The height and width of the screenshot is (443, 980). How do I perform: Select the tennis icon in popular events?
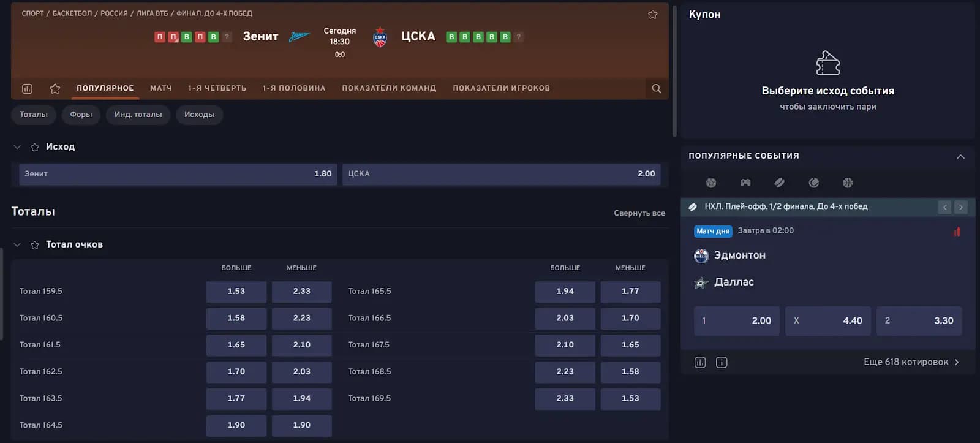814,183
